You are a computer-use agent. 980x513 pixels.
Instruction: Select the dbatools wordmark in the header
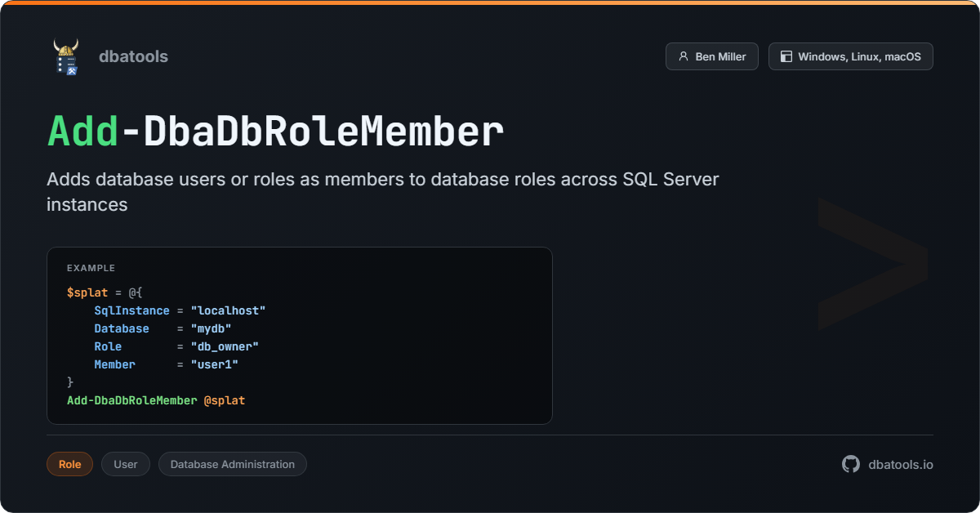133,56
